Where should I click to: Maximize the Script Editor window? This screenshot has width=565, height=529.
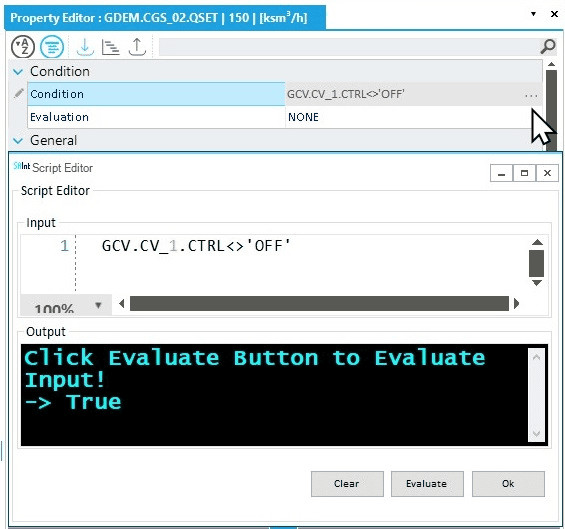(x=524, y=174)
